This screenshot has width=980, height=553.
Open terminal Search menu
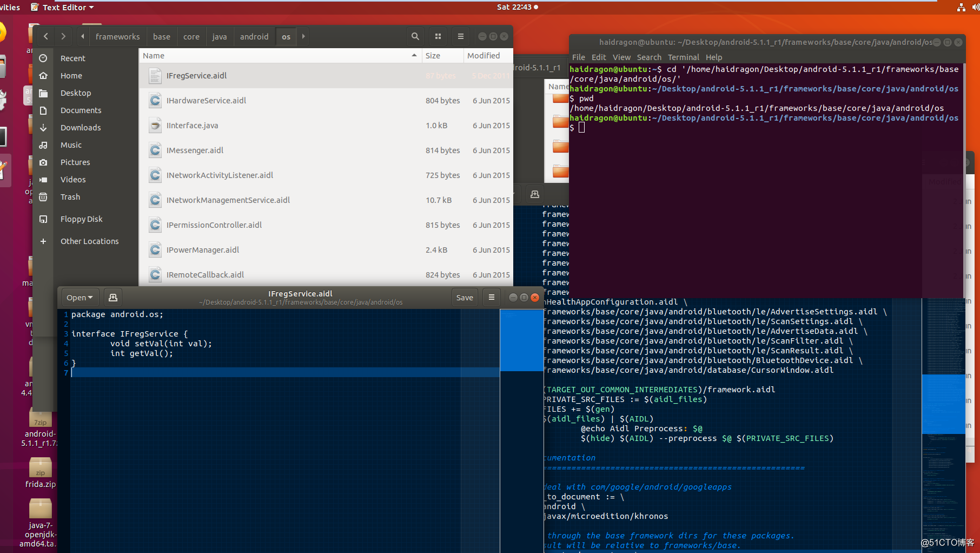[x=649, y=57]
